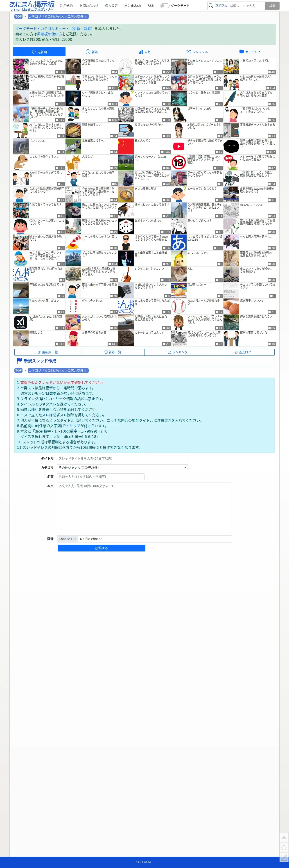Open 利用規約 in top navigation

pos(66,6)
